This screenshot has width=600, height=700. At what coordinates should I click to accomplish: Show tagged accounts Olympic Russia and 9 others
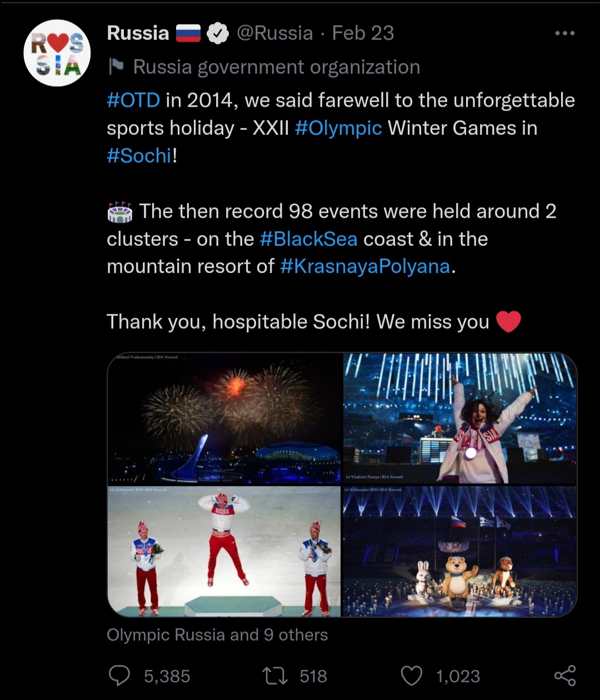point(217,635)
